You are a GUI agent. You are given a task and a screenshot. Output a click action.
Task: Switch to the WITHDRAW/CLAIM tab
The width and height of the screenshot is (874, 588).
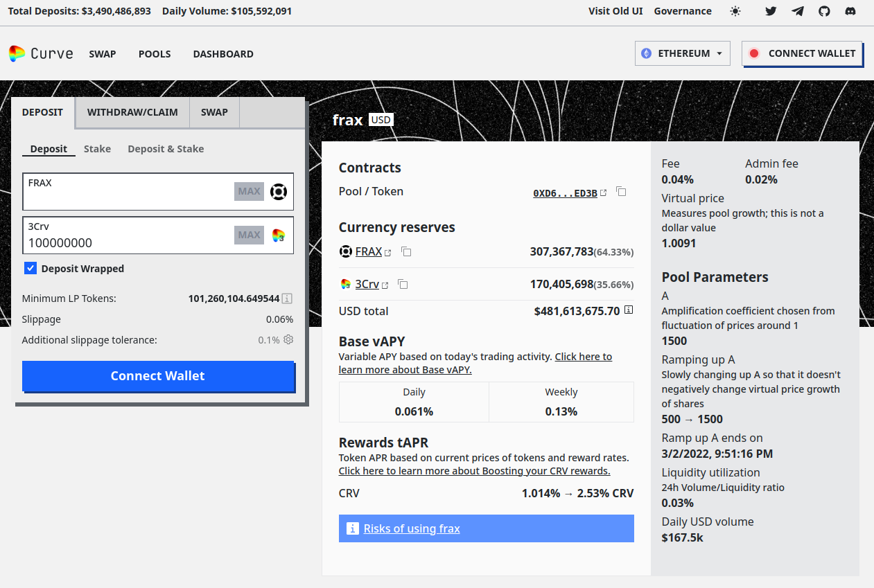click(x=132, y=112)
